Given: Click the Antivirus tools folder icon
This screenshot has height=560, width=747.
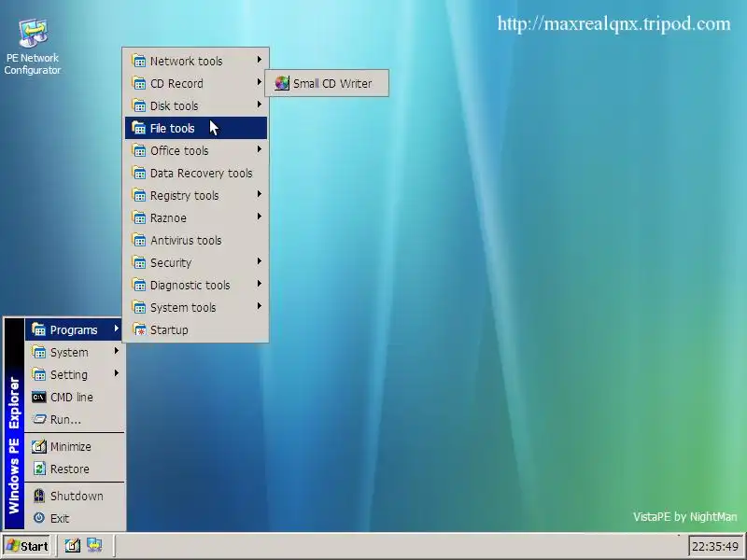Looking at the screenshot, I should [x=138, y=240].
